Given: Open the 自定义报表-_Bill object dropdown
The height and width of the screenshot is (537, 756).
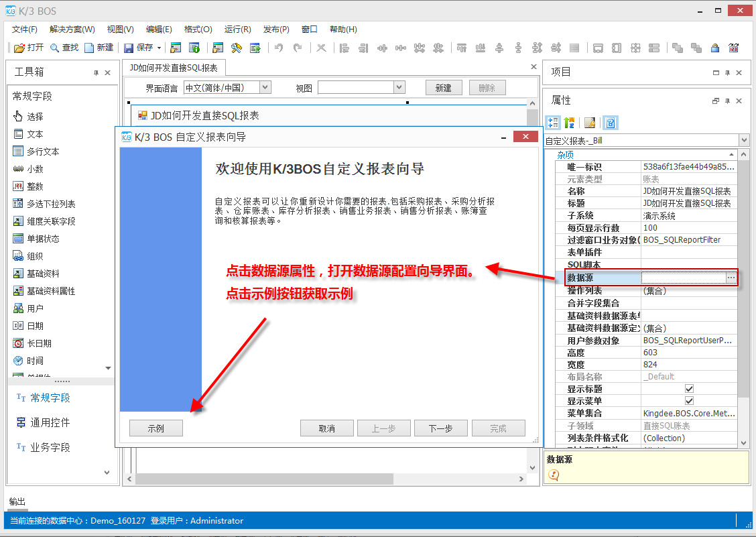Looking at the screenshot, I should [743, 140].
